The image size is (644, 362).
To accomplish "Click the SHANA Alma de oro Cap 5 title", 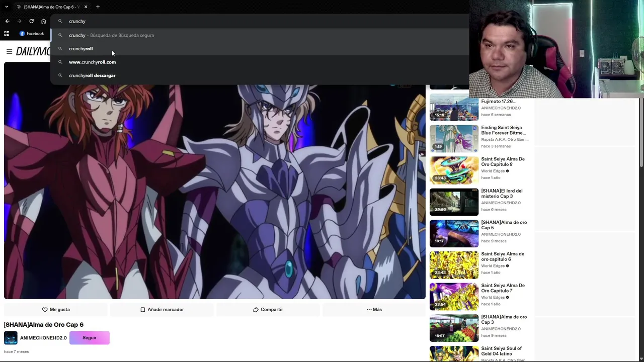I will pos(504,225).
